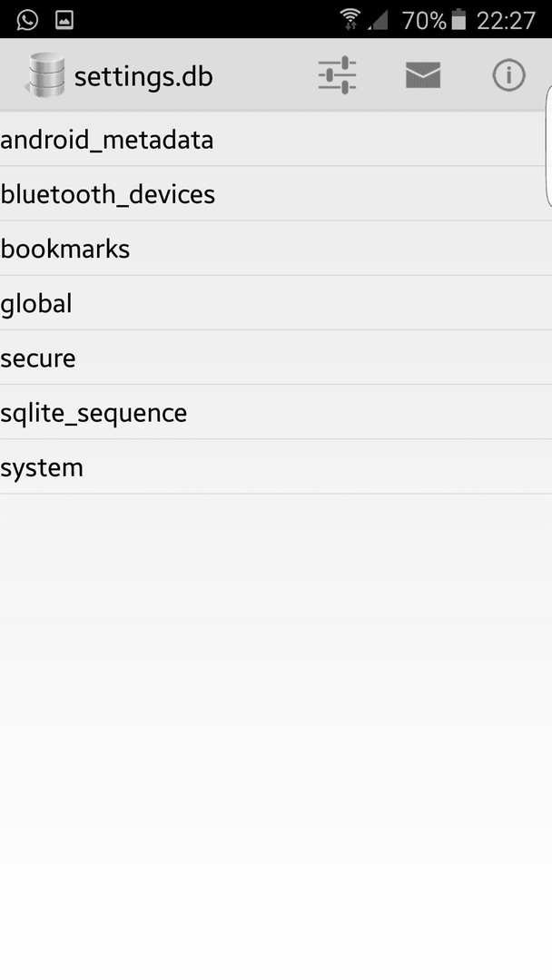The height and width of the screenshot is (980, 552).
Task: Open the sliders settings icon in toolbar
Action: click(337, 75)
